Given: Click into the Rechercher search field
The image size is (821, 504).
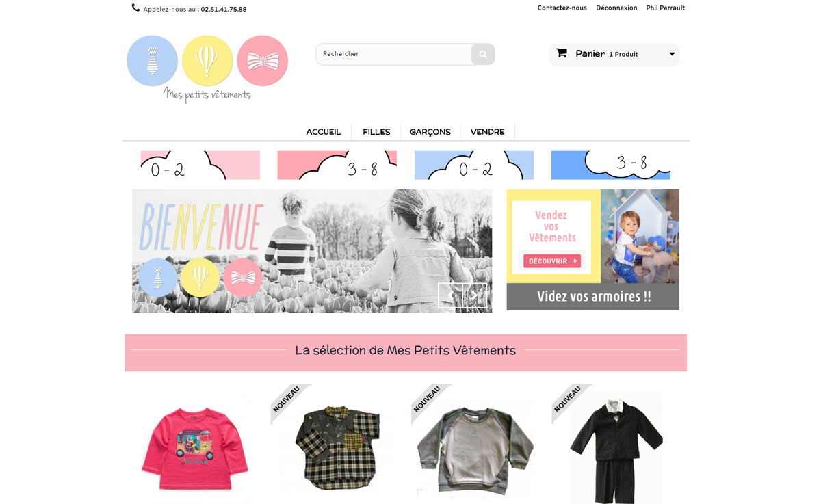Looking at the screenshot, I should coord(394,54).
